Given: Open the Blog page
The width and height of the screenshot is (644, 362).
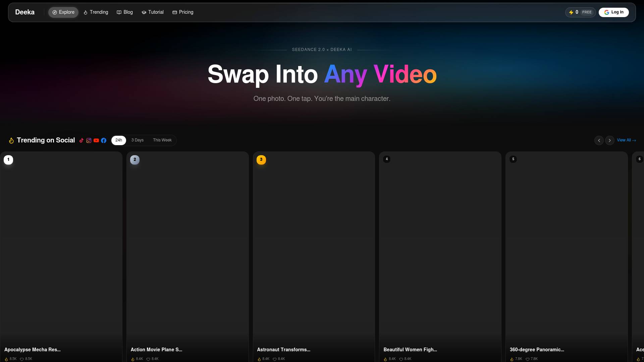Looking at the screenshot, I should click(x=125, y=12).
